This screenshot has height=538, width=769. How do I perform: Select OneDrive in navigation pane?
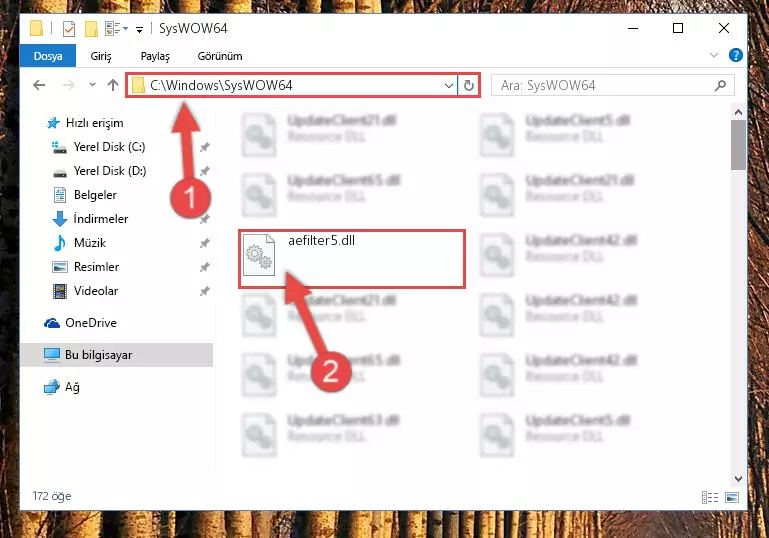91,323
